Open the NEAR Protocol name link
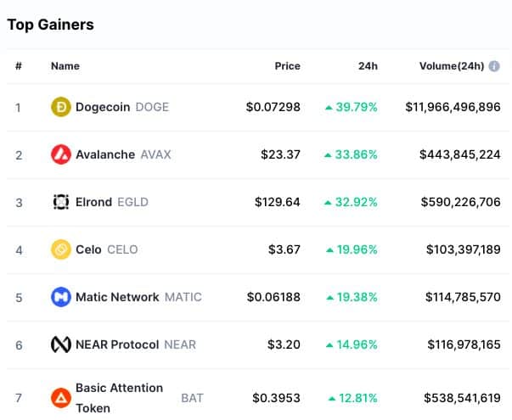 [117, 344]
